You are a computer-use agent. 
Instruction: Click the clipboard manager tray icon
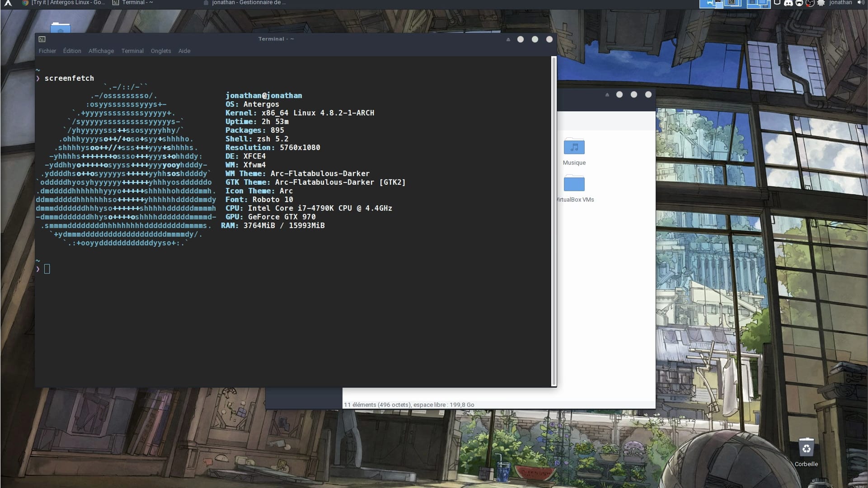coord(777,2)
